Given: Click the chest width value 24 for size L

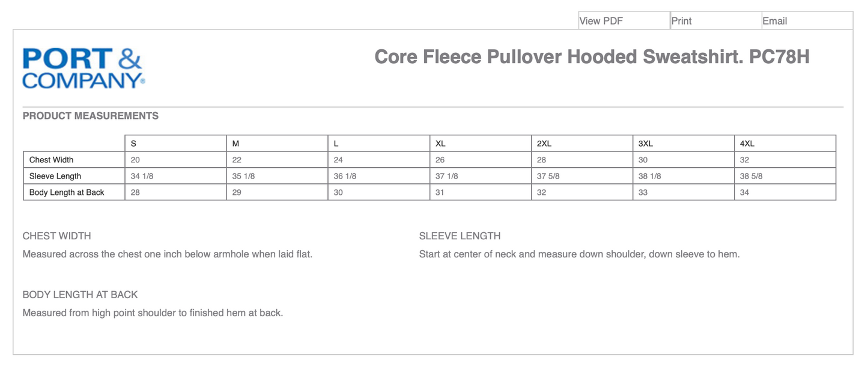Looking at the screenshot, I should pyautogui.click(x=338, y=159).
